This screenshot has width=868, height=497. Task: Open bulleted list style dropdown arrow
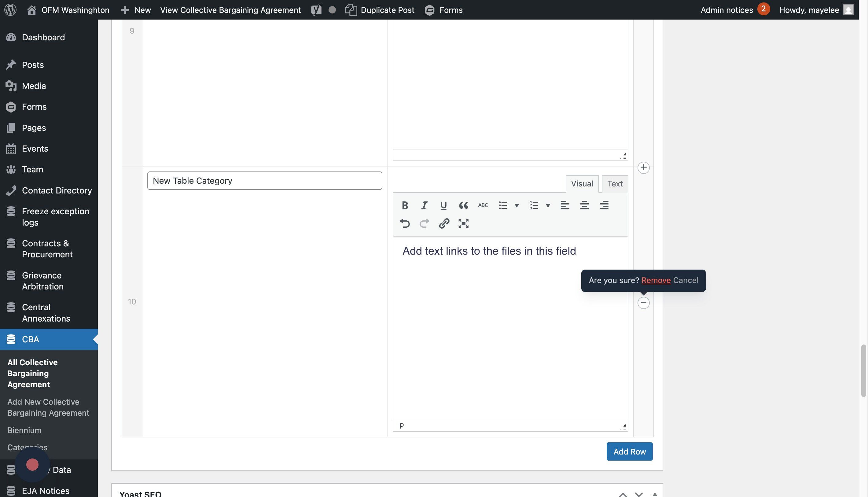tap(517, 205)
